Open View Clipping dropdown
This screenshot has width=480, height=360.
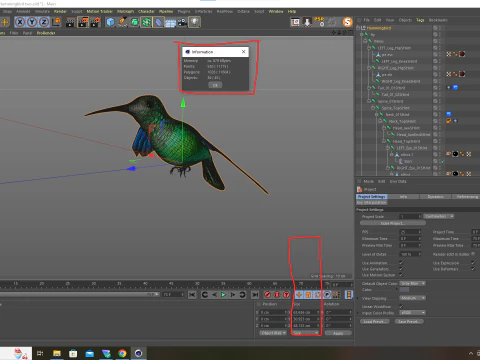[x=413, y=298]
